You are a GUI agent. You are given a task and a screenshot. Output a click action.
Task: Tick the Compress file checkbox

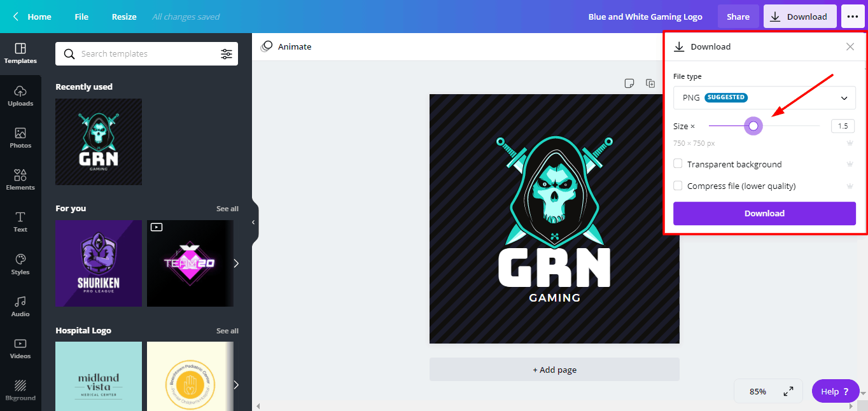(x=678, y=186)
